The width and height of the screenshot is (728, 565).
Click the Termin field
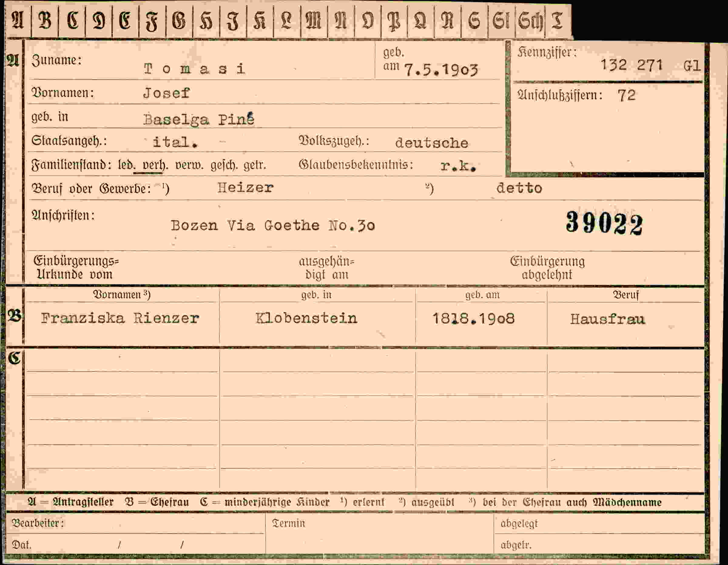click(380, 534)
